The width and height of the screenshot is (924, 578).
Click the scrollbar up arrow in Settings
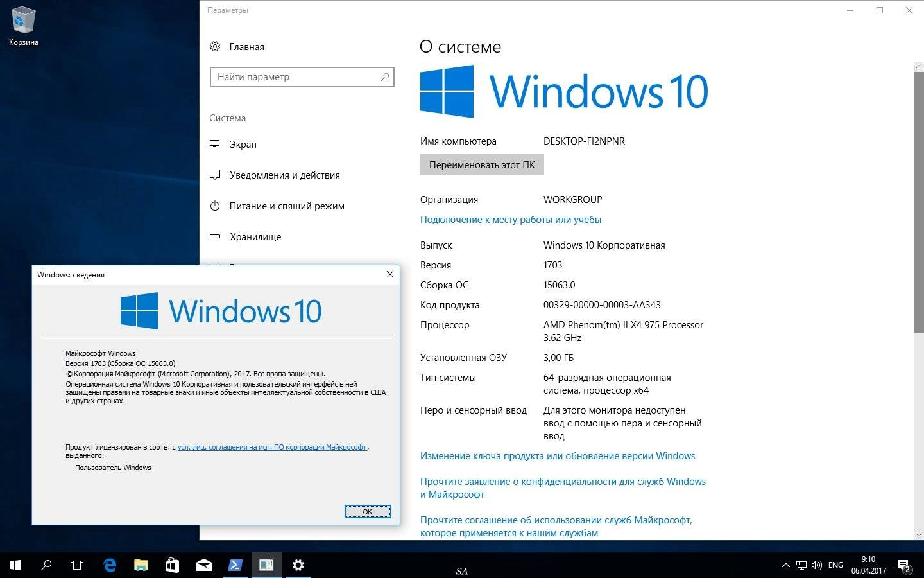point(918,67)
